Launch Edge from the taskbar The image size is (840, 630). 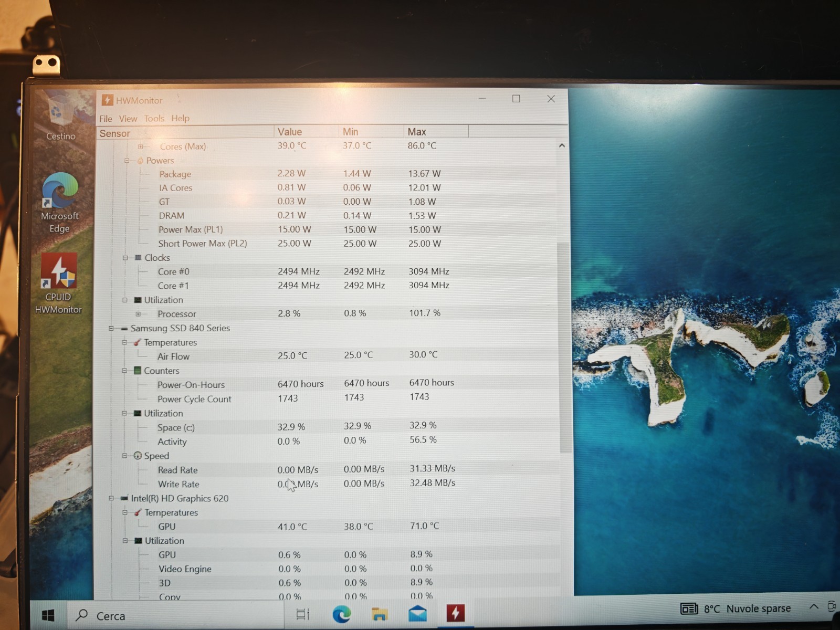pyautogui.click(x=341, y=614)
